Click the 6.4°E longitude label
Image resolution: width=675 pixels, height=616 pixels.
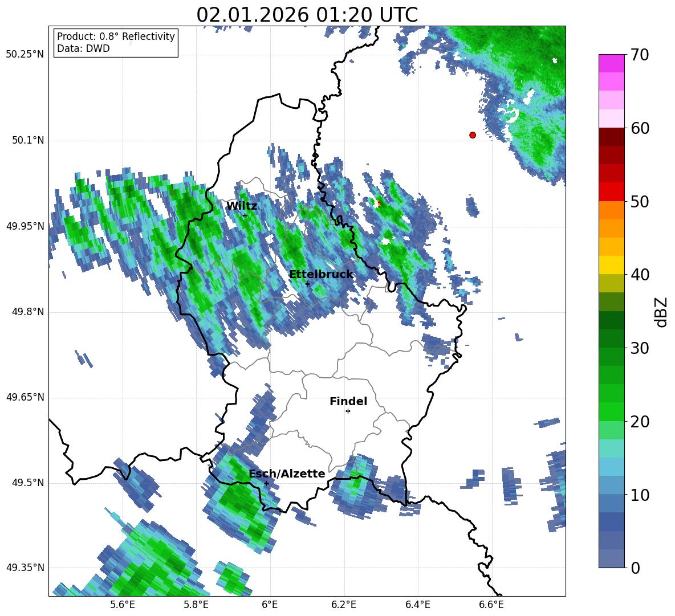[418, 605]
